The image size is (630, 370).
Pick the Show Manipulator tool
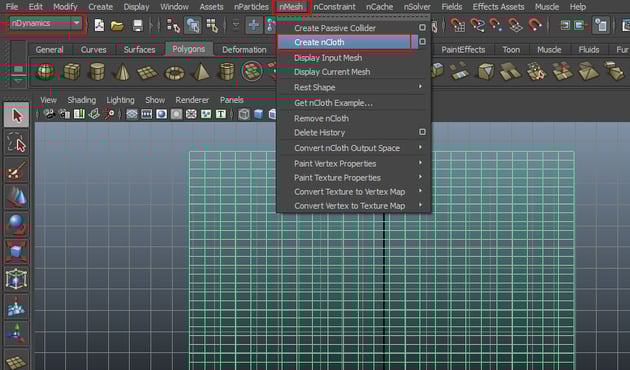point(16,333)
